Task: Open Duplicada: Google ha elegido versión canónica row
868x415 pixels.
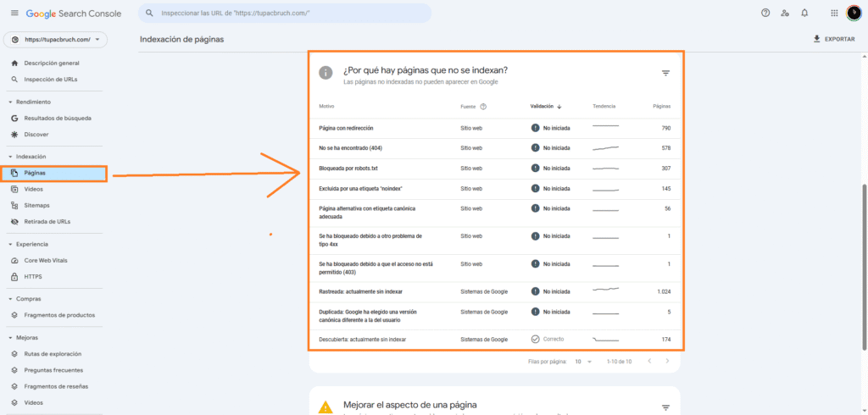Action: coord(495,315)
